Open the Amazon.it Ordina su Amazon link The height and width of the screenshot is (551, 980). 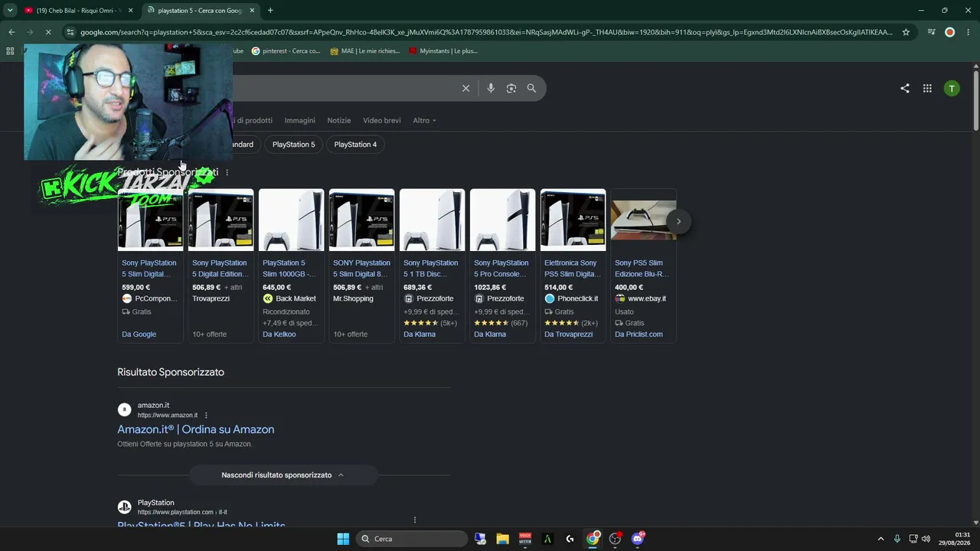[x=196, y=429]
